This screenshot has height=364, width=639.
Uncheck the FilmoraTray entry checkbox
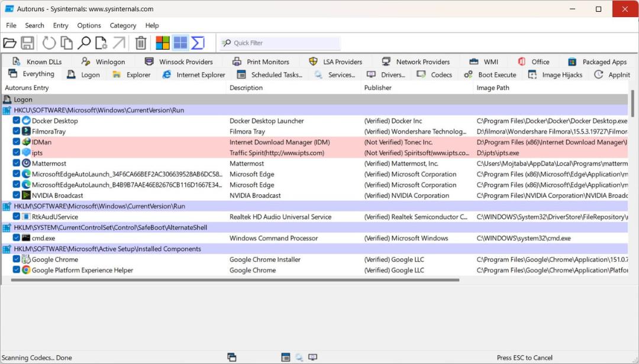(17, 131)
